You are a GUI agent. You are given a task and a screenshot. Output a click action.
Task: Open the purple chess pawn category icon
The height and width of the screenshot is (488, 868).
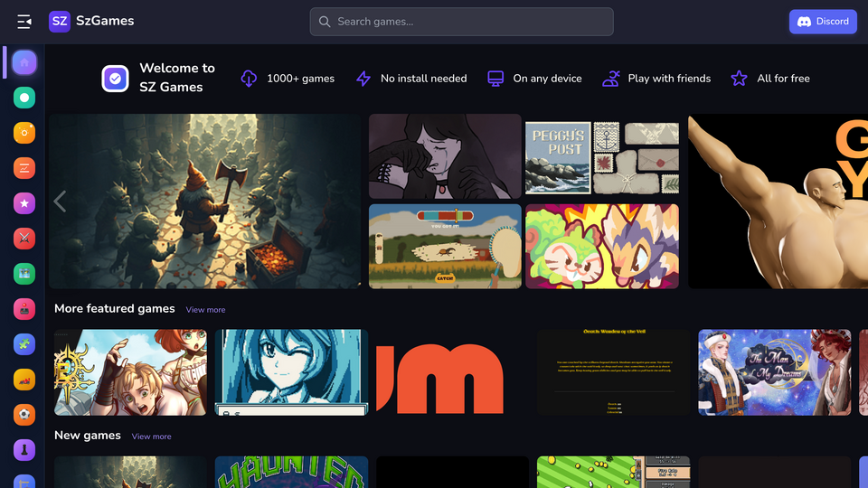click(24, 450)
